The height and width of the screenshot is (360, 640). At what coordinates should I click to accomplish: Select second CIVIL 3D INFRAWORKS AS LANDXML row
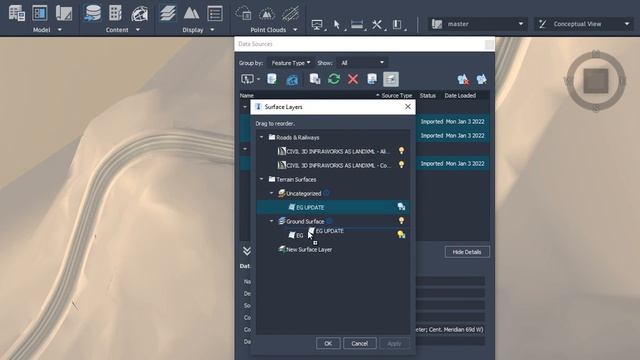333,165
